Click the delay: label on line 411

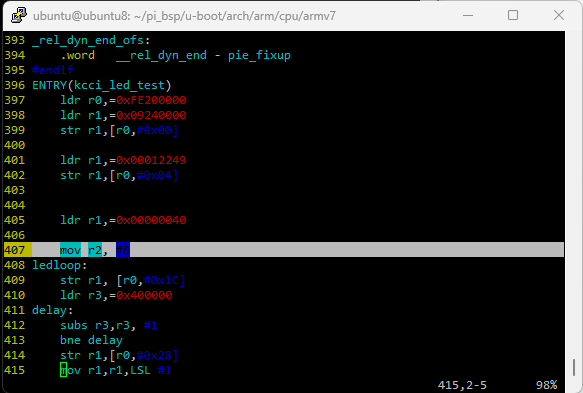pyautogui.click(x=52, y=310)
